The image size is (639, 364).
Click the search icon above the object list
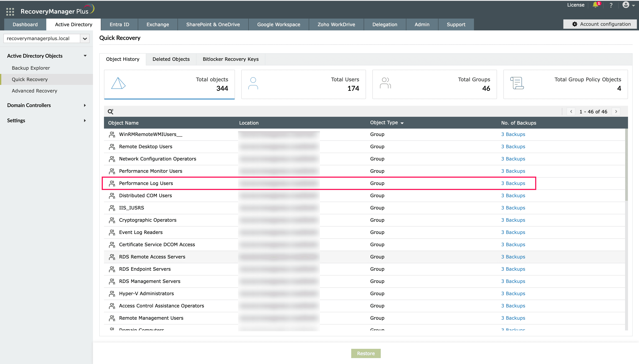[110, 111]
